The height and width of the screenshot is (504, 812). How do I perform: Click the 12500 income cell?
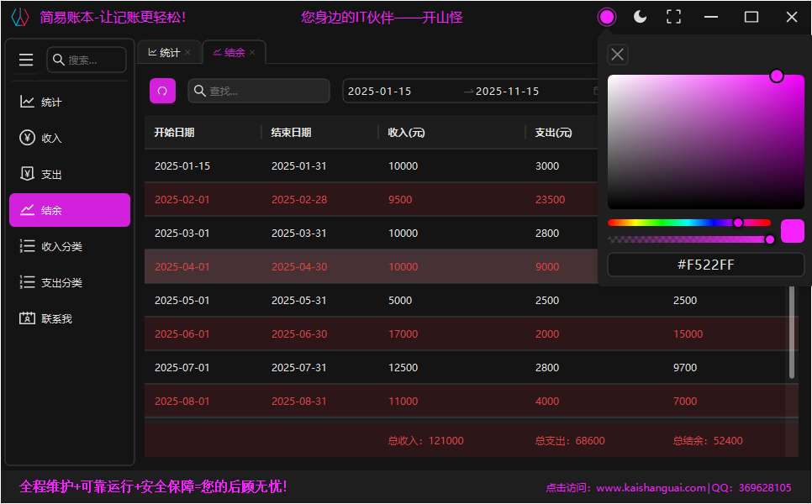[403, 368]
